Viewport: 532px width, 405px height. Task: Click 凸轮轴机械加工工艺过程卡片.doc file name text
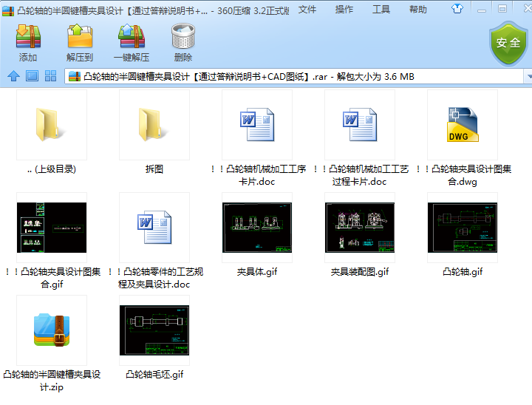click(x=360, y=175)
